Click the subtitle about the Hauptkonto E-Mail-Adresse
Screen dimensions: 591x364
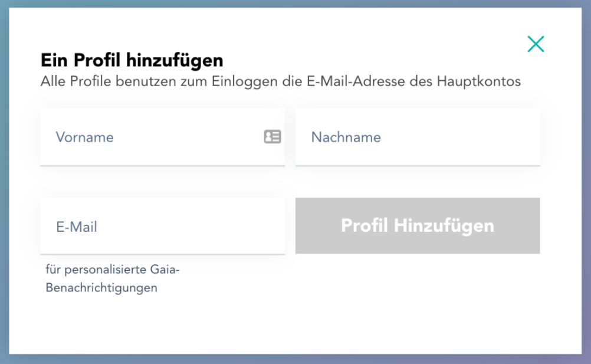(280, 81)
